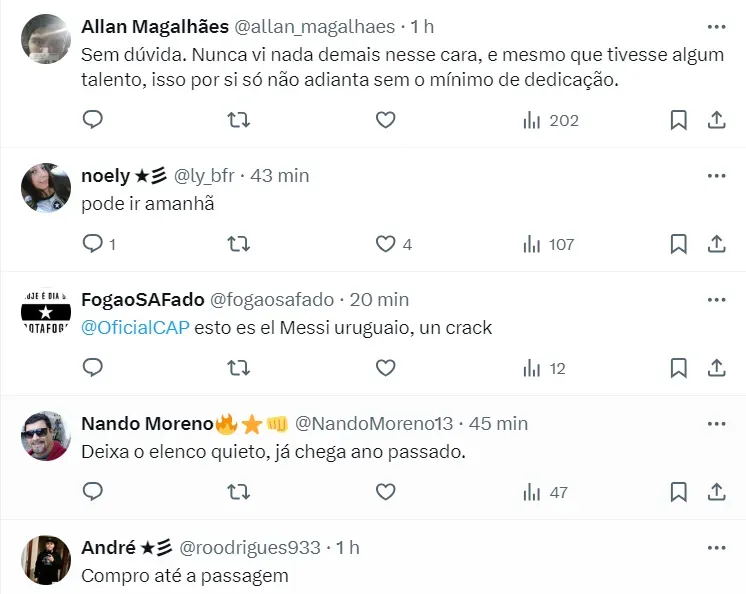Open reply icon on noely's tweet
The image size is (746, 594).
(x=92, y=244)
